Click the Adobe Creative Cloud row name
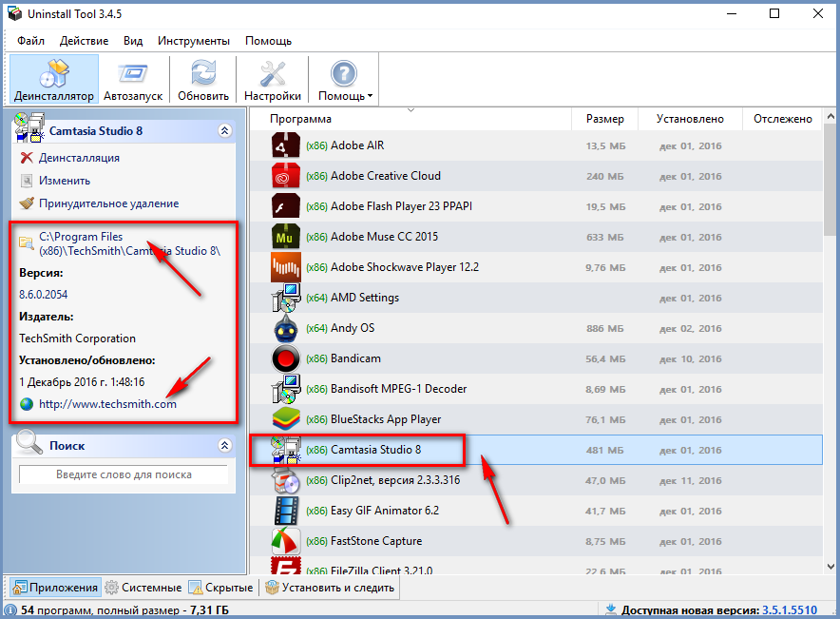The width and height of the screenshot is (840, 619). (386, 176)
